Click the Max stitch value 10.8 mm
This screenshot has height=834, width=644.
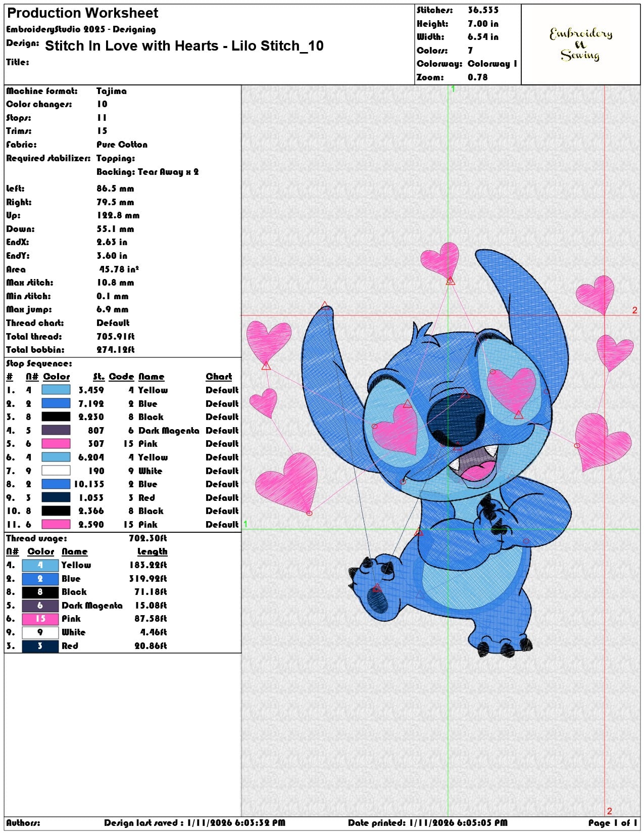click(x=115, y=283)
